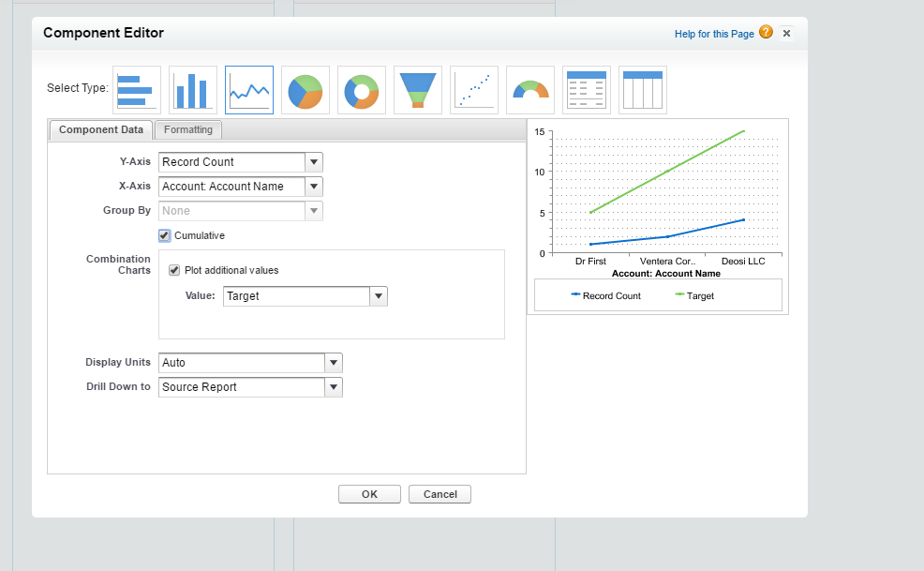Screen dimensions: 924x571
Task: Uncheck the Cumulative checkbox
Action: 165,235
